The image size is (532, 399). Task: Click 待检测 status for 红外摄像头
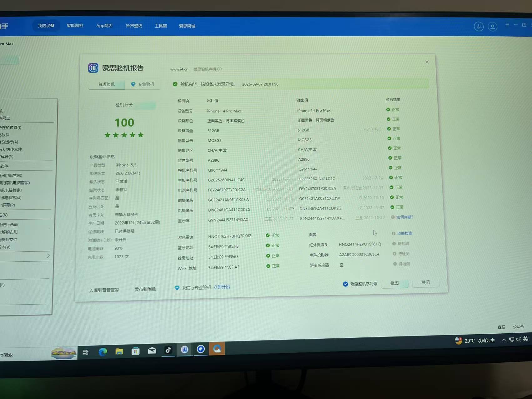click(404, 244)
